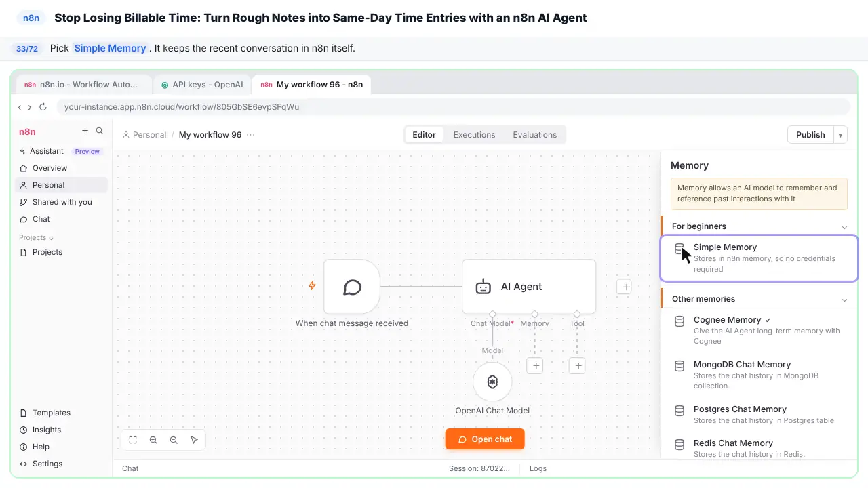Click the fit-to-view canvas icon

point(133,440)
